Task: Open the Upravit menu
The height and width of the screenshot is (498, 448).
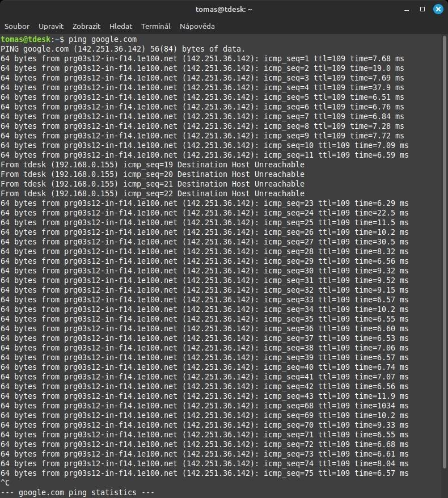Action: pos(51,26)
